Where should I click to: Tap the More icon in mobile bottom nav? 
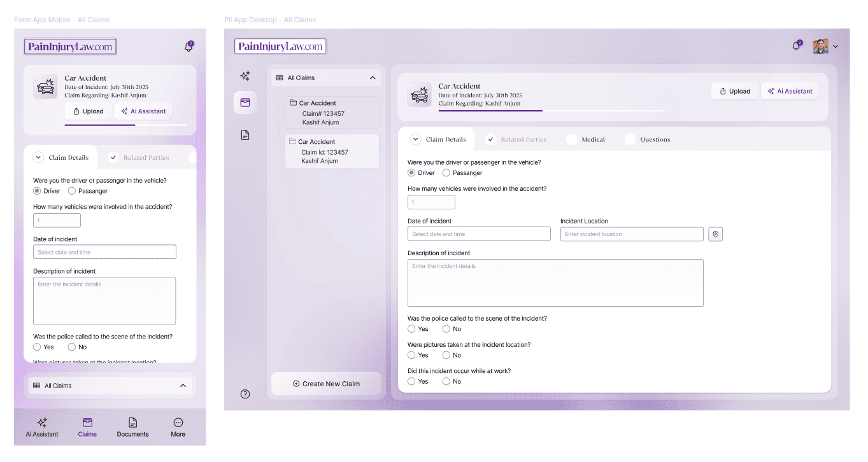[x=178, y=423]
